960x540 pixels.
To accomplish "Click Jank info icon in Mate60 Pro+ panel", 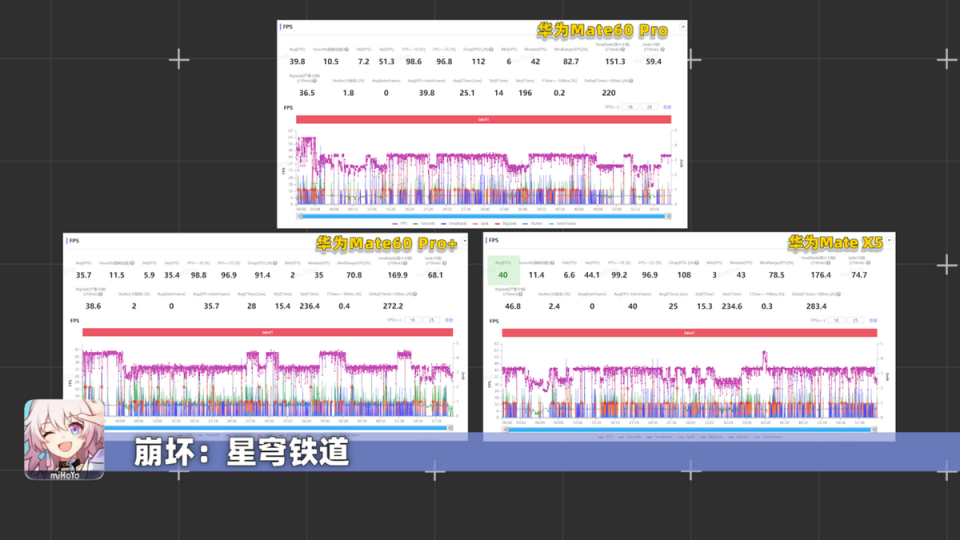I will click(x=444, y=263).
